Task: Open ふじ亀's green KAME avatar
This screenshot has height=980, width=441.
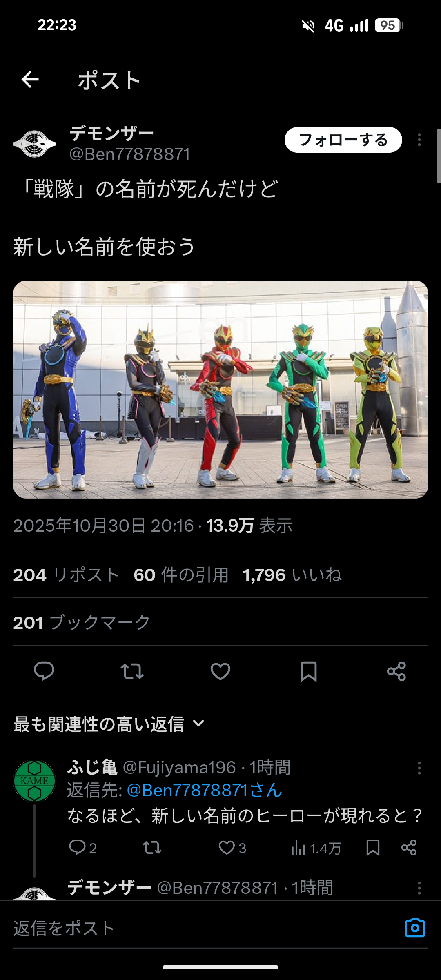Action: 34,780
